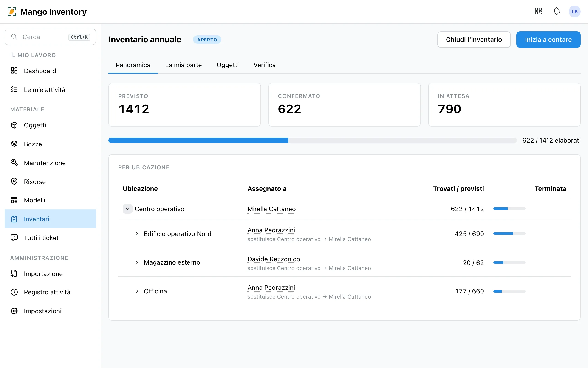
Task: Click the Inizia a contare button
Action: coord(548,39)
